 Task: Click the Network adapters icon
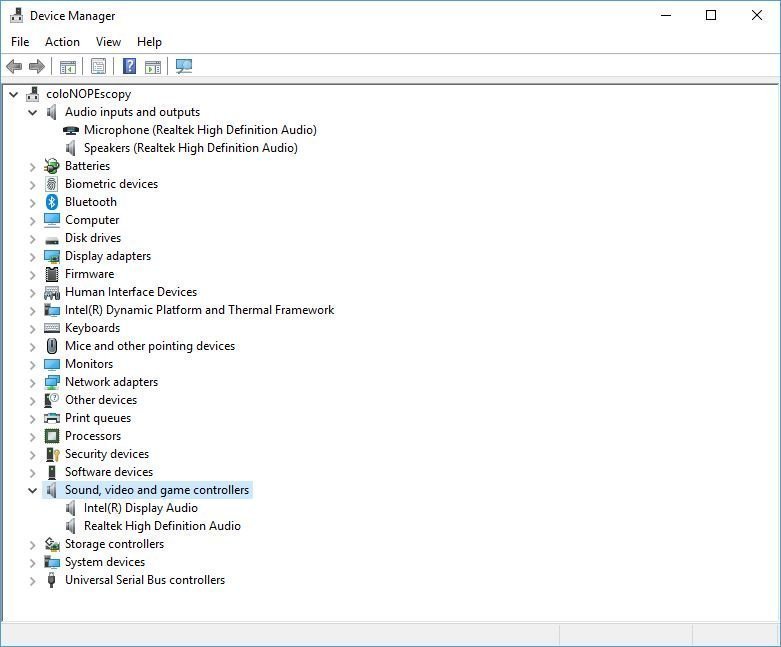coord(51,382)
